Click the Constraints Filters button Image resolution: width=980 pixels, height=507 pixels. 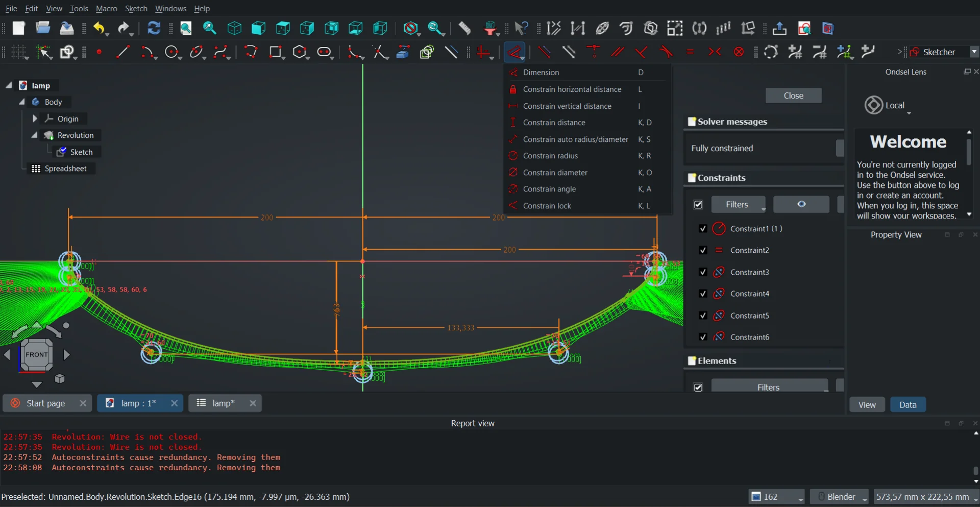point(738,204)
